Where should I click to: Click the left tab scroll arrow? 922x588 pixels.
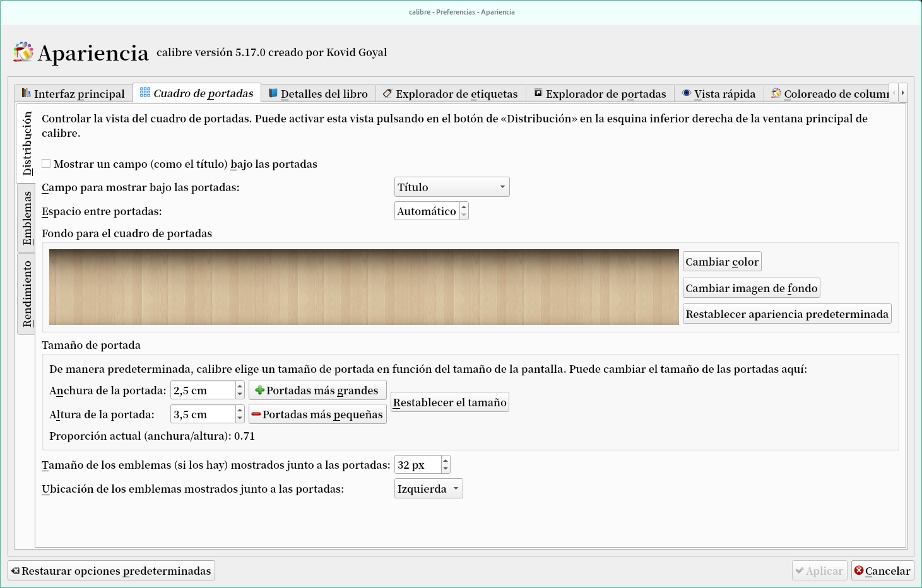tap(894, 93)
